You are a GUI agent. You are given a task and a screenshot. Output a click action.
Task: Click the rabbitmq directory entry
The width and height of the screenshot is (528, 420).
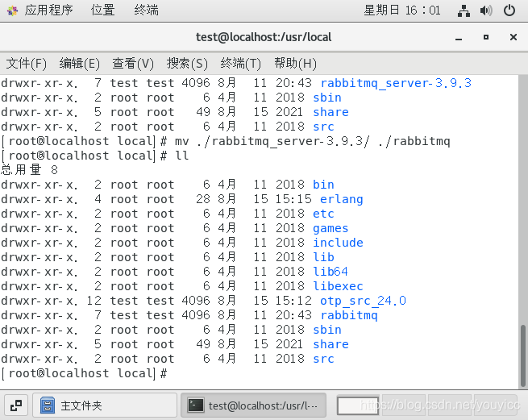click(349, 315)
